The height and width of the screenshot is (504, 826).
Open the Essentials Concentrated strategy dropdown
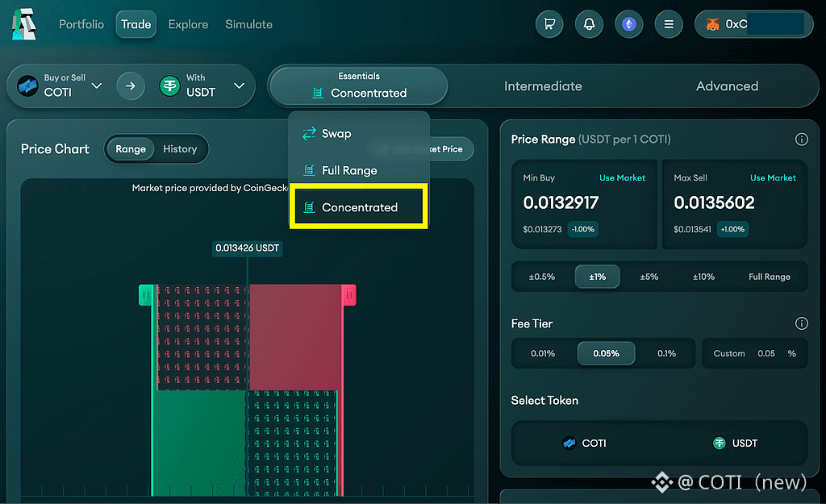click(x=358, y=85)
